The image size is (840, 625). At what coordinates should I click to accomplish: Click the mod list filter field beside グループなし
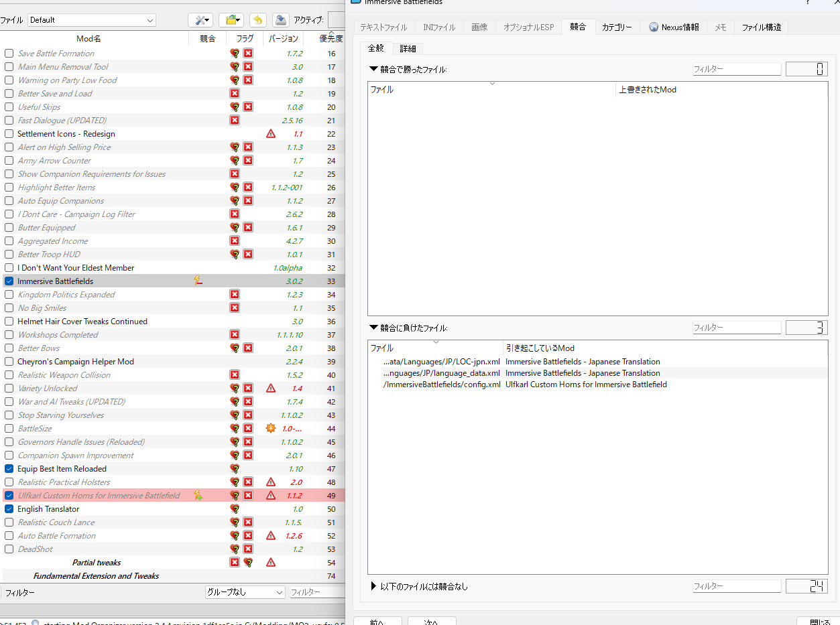(316, 592)
